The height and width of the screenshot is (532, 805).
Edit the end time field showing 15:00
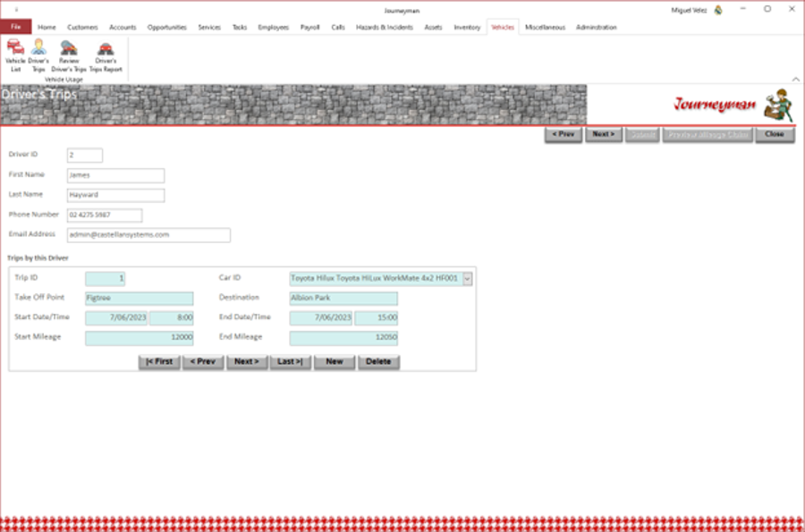[x=377, y=318]
